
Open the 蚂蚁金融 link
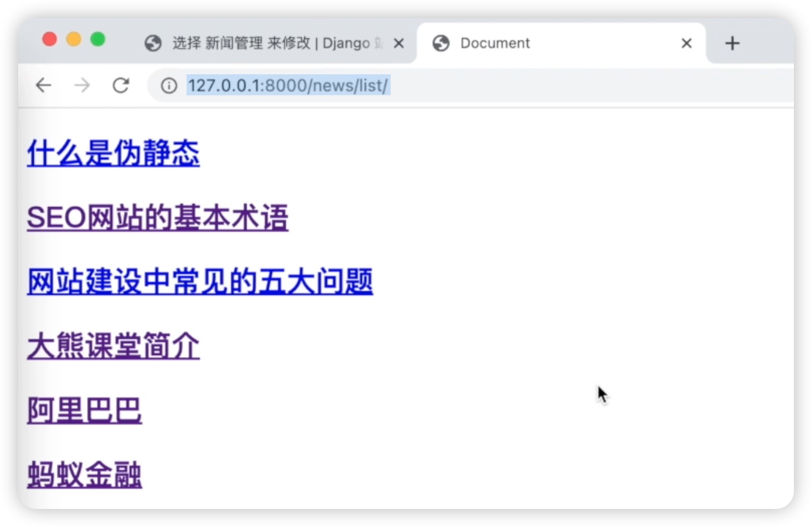pyautogui.click(x=84, y=474)
